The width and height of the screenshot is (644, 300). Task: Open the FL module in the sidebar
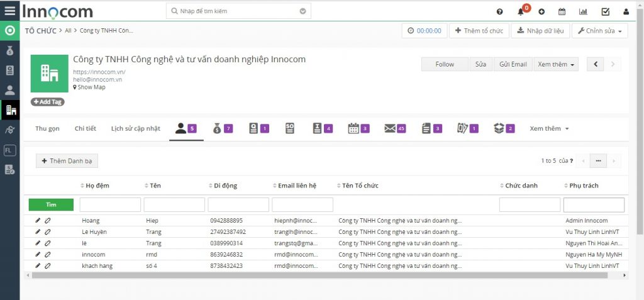pos(10,150)
